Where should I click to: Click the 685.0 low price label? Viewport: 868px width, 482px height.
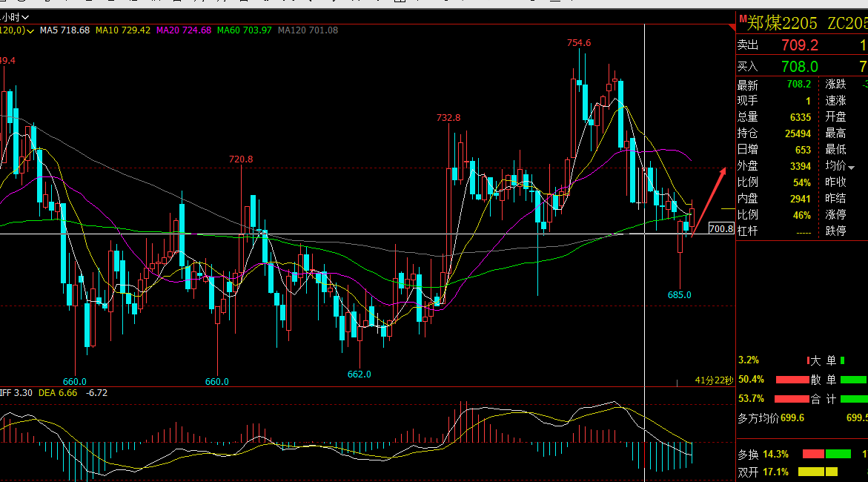pos(679,294)
